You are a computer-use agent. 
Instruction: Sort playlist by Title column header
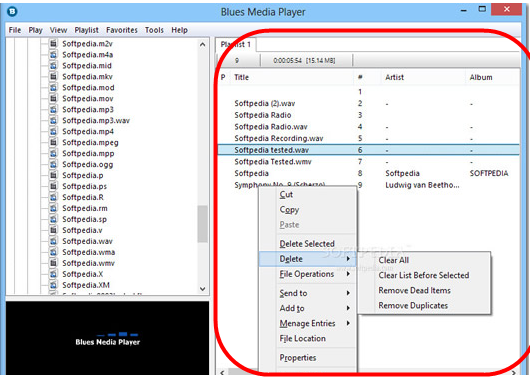[x=292, y=77]
